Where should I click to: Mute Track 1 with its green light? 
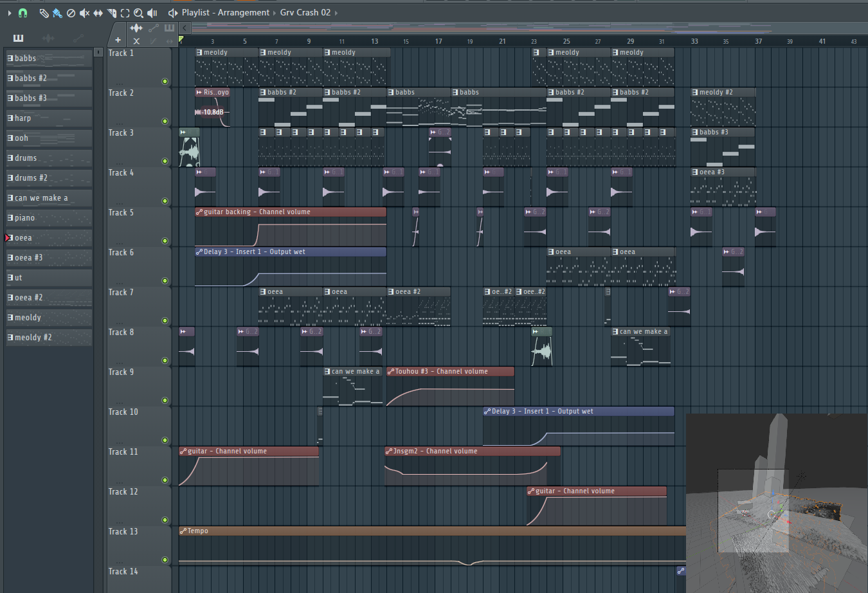click(165, 81)
